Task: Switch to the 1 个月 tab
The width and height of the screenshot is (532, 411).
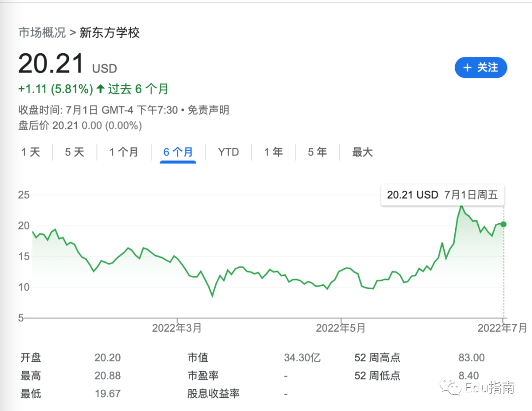Action: point(124,152)
